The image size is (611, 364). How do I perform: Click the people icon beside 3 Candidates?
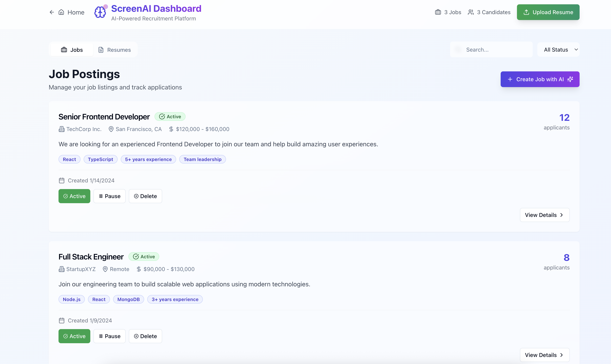pos(471,12)
